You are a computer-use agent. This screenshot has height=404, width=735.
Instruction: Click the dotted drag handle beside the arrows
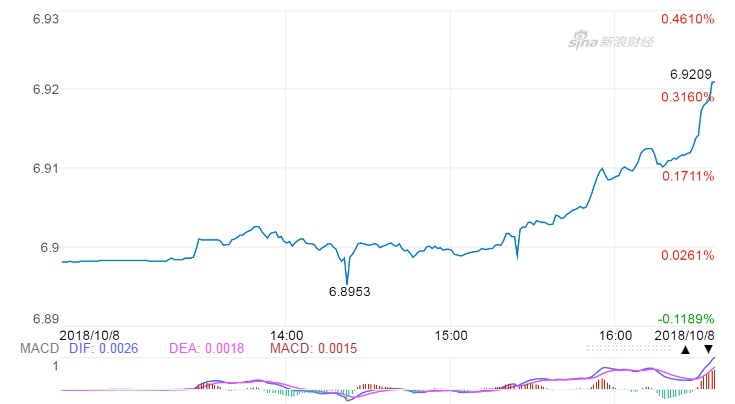click(x=628, y=349)
